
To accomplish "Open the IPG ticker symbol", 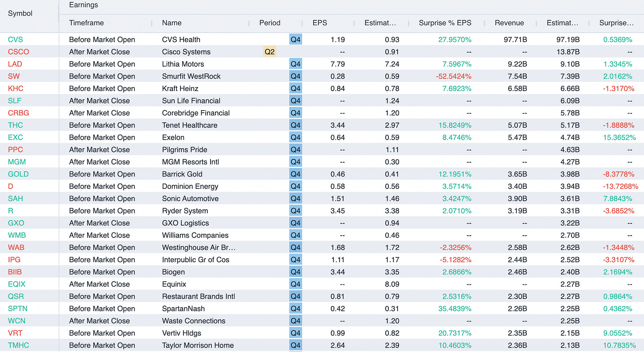I will tap(14, 260).
